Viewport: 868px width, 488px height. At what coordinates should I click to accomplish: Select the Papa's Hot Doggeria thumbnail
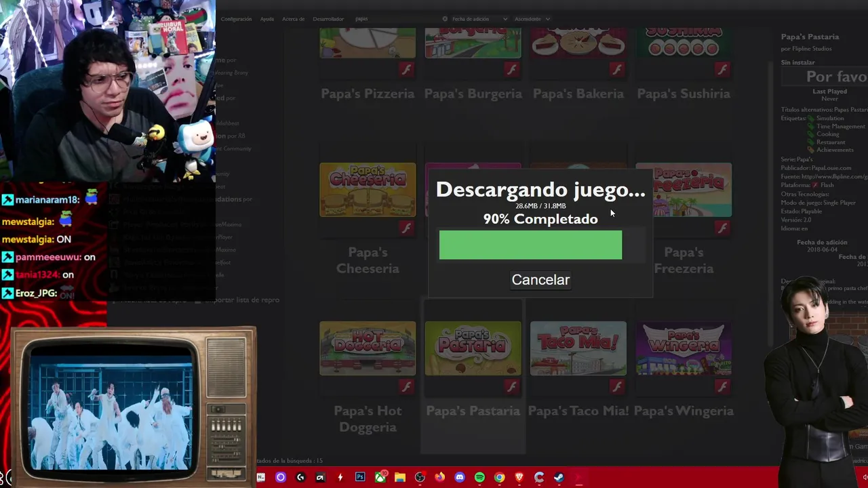[x=368, y=348]
